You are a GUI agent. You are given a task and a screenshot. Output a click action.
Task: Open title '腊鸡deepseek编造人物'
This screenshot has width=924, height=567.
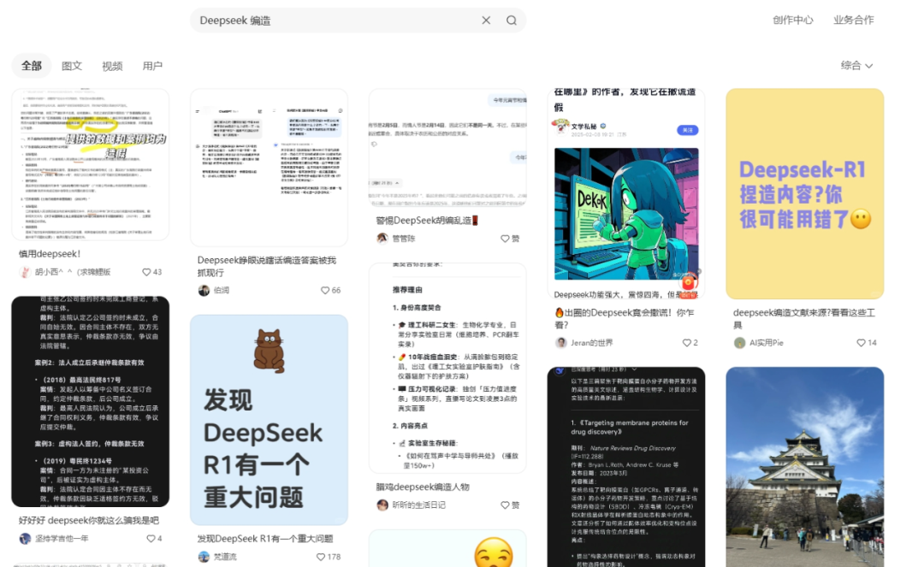pyautogui.click(x=423, y=487)
